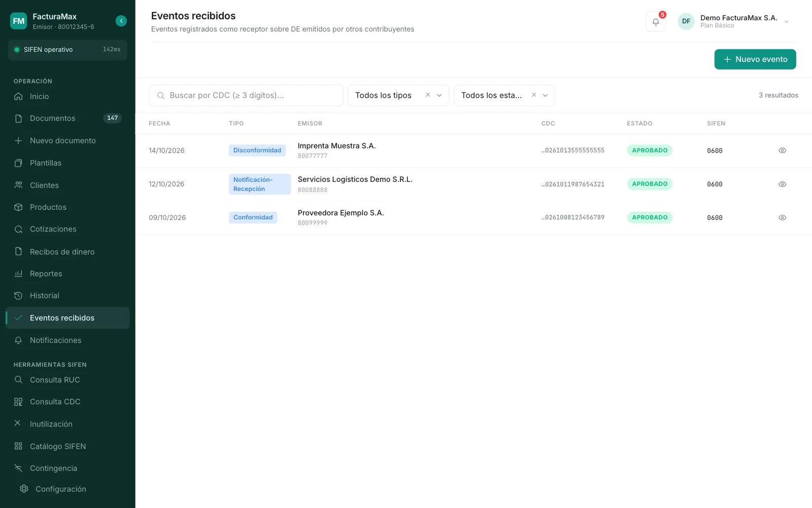The height and width of the screenshot is (508, 812).
Task: Click emitter Servicios Logisticos Demo S.R.L.
Action: click(355, 179)
